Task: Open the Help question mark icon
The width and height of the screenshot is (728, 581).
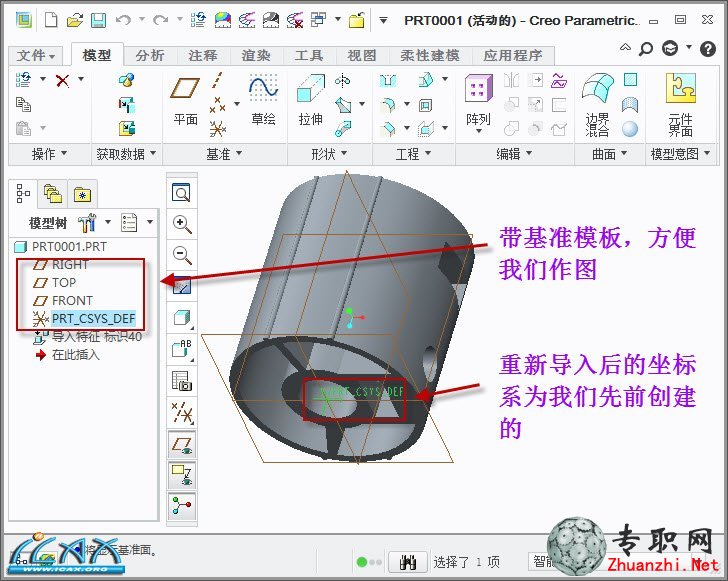Action: pyautogui.click(x=708, y=48)
